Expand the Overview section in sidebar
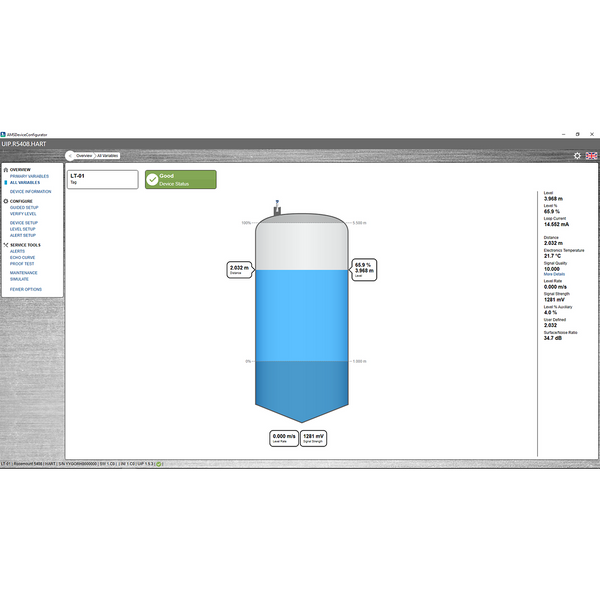 tap(20, 170)
